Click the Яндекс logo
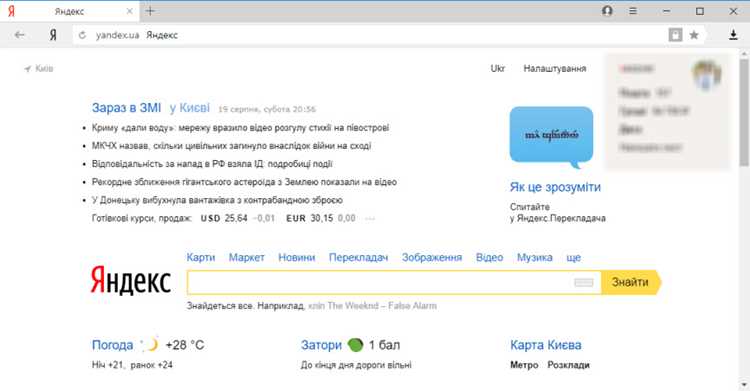Image resolution: width=750 pixels, height=391 pixels. pyautogui.click(x=131, y=280)
